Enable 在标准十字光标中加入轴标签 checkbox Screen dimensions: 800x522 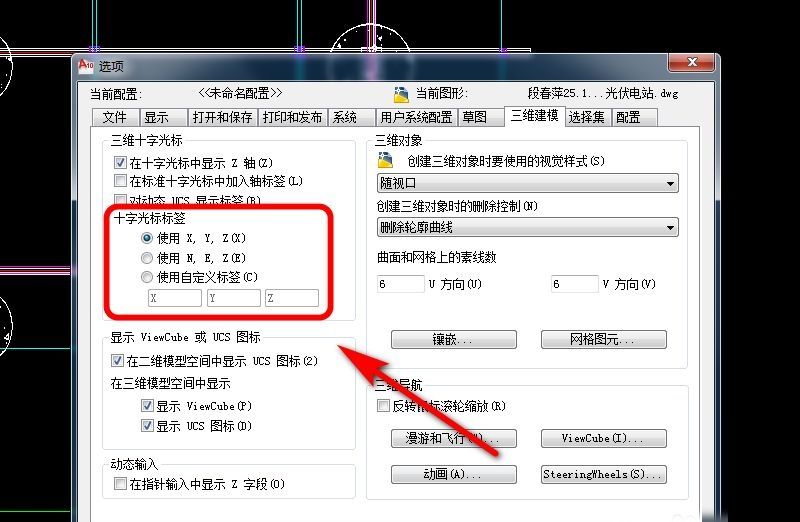pos(120,181)
